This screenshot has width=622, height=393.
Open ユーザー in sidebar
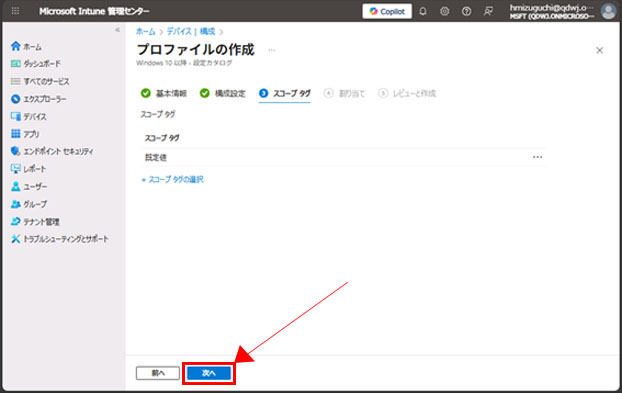point(29,186)
